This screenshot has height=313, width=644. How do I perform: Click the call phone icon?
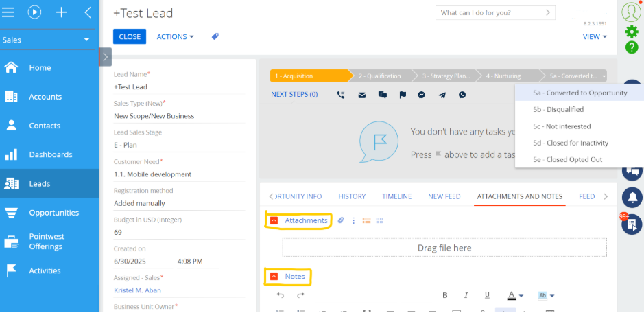(340, 95)
